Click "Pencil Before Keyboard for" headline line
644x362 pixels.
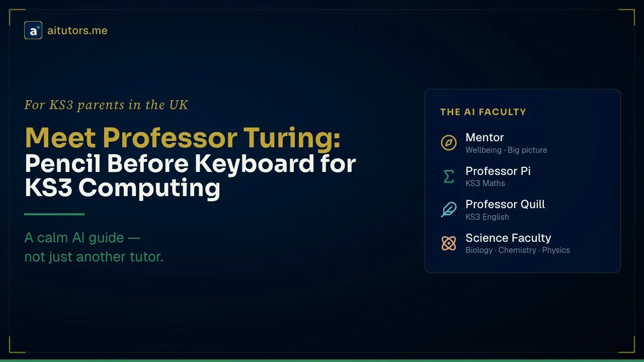[x=190, y=163]
